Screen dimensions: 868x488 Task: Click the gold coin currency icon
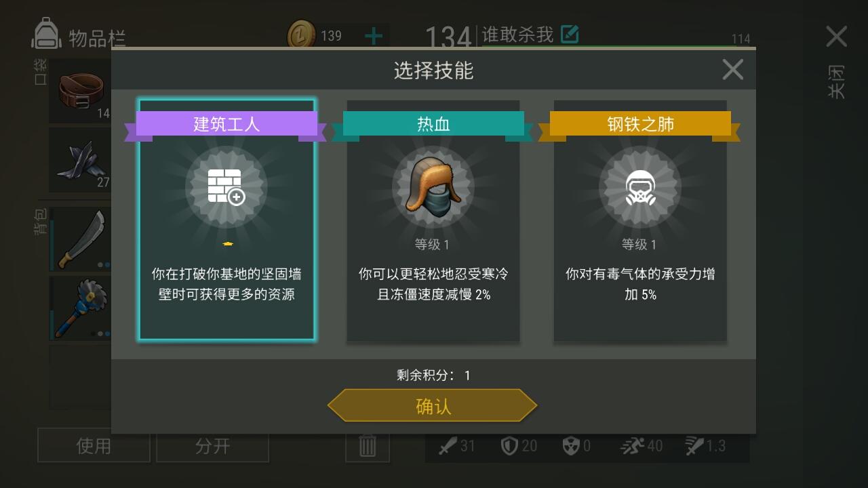(x=302, y=35)
